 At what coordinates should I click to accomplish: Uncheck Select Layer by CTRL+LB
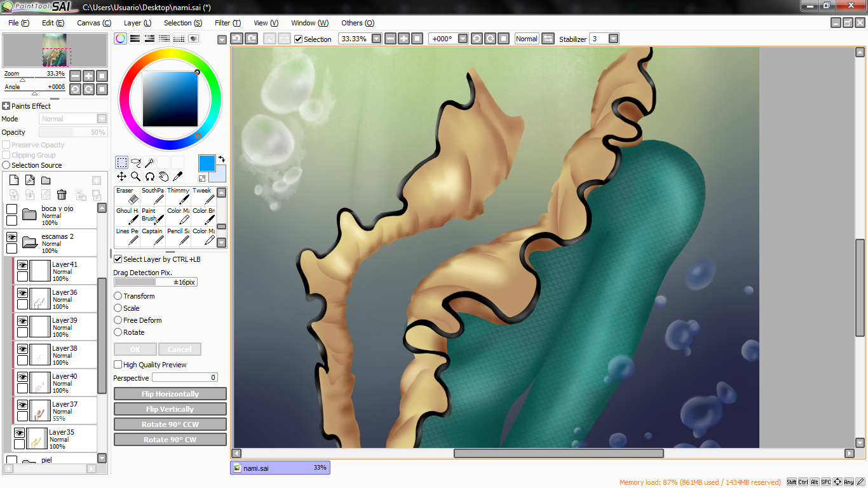118,259
